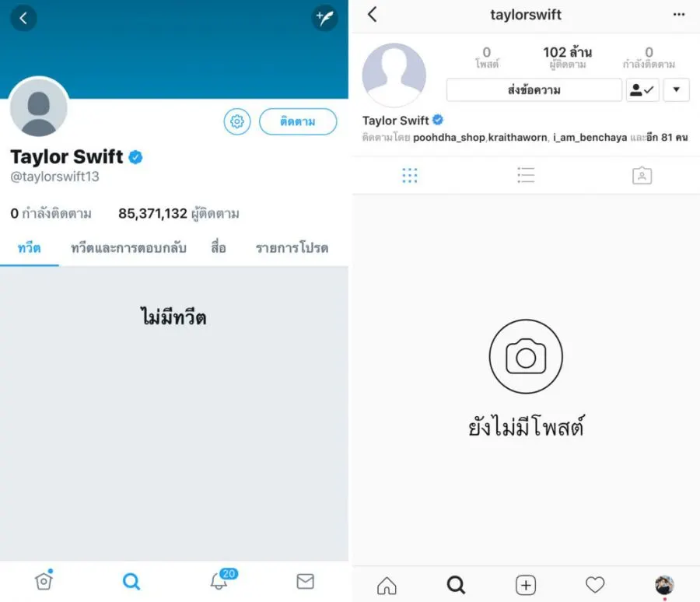Viewport: 700px width, 602px height.
Task: Open Instagram activity heart icon
Action: 595,585
